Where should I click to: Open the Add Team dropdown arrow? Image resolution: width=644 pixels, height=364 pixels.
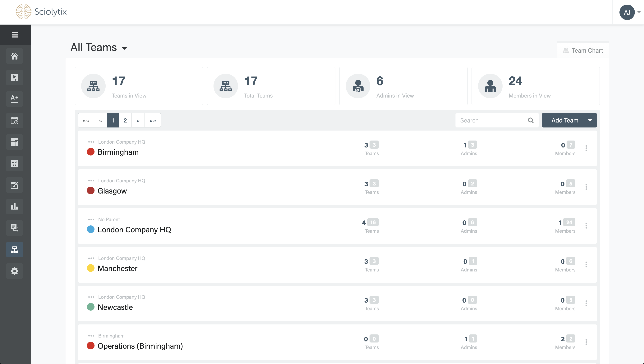pyautogui.click(x=590, y=120)
